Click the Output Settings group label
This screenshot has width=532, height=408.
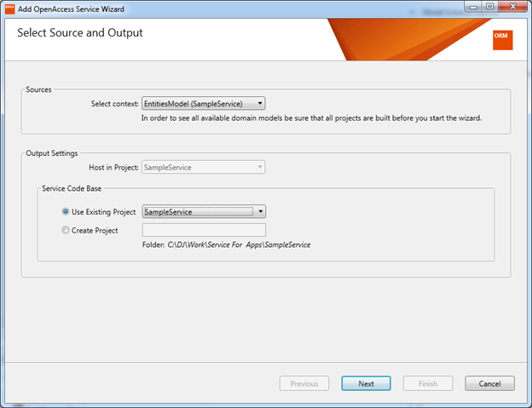(52, 153)
